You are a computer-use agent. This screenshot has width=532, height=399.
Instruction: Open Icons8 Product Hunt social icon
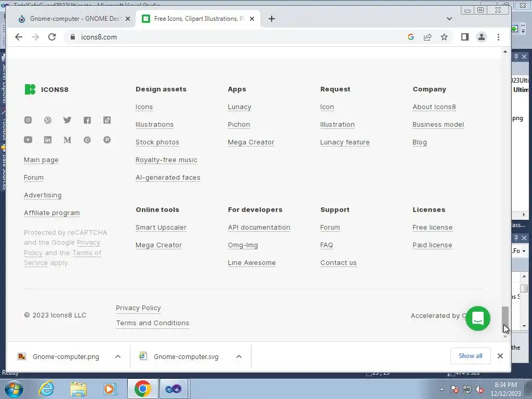point(107,140)
